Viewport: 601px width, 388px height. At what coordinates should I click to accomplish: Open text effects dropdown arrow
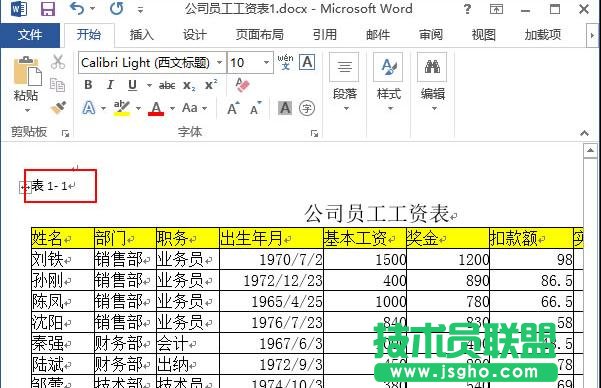[103, 109]
